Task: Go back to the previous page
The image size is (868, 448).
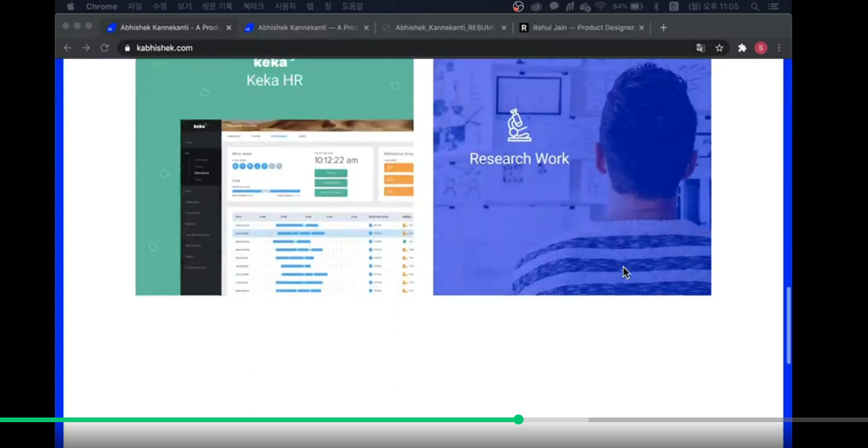Action: pyautogui.click(x=67, y=48)
